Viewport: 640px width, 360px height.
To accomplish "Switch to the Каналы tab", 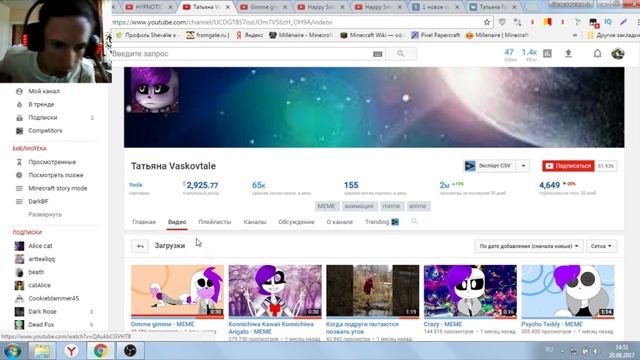I will coord(255,222).
